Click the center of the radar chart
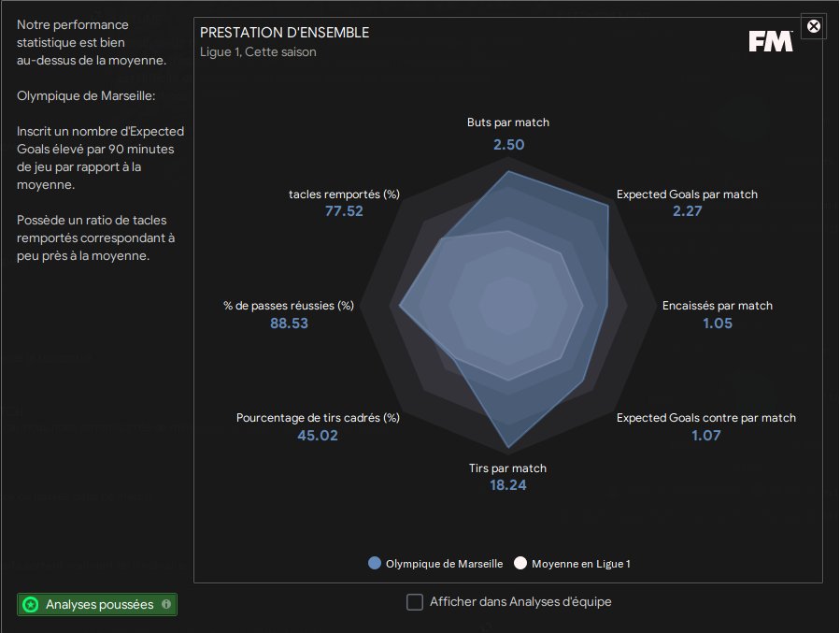 coord(508,306)
